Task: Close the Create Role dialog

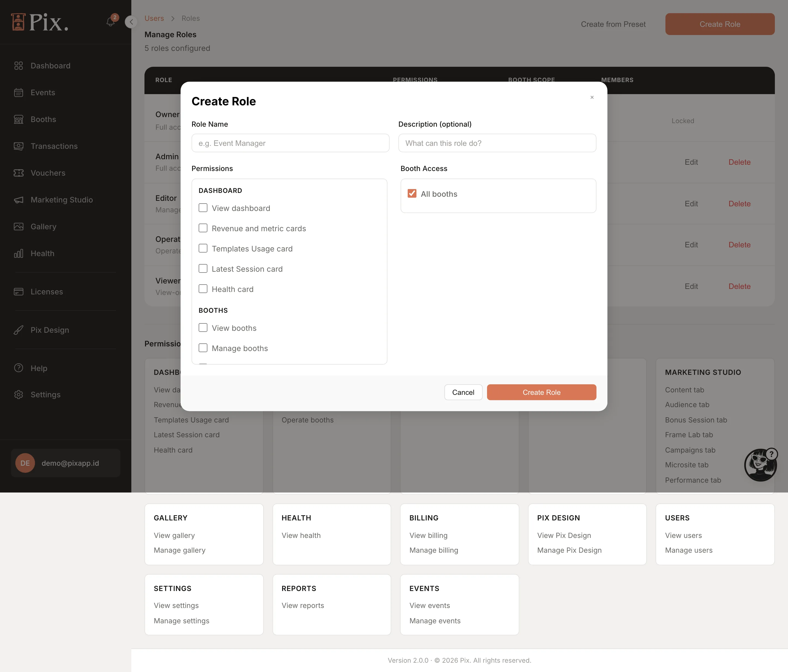Action: click(x=592, y=97)
